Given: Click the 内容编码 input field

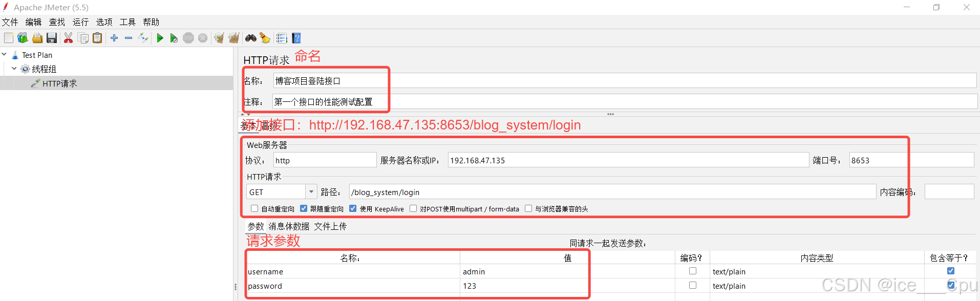Looking at the screenshot, I should tap(949, 192).
